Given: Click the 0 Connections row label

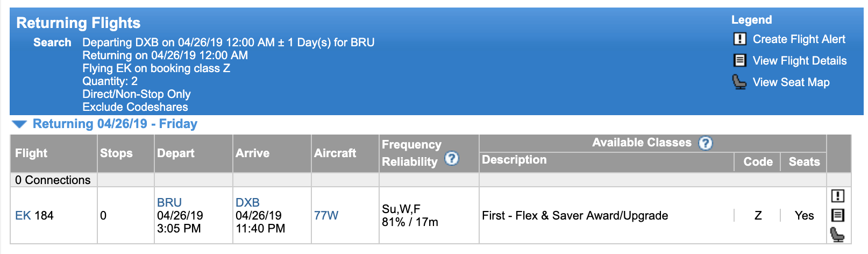Looking at the screenshot, I should [53, 180].
